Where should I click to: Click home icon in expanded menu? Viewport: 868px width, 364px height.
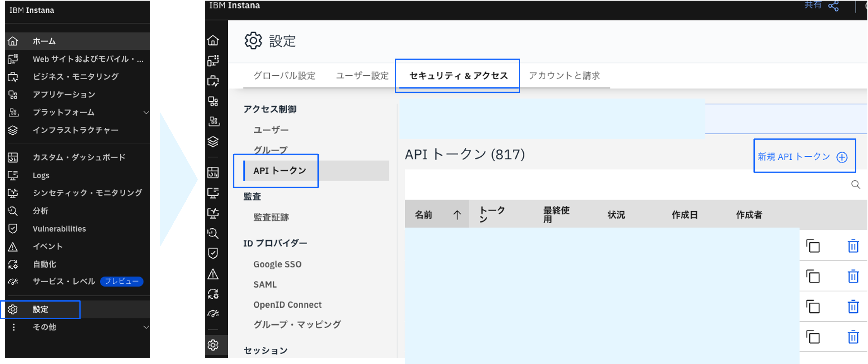(x=13, y=41)
